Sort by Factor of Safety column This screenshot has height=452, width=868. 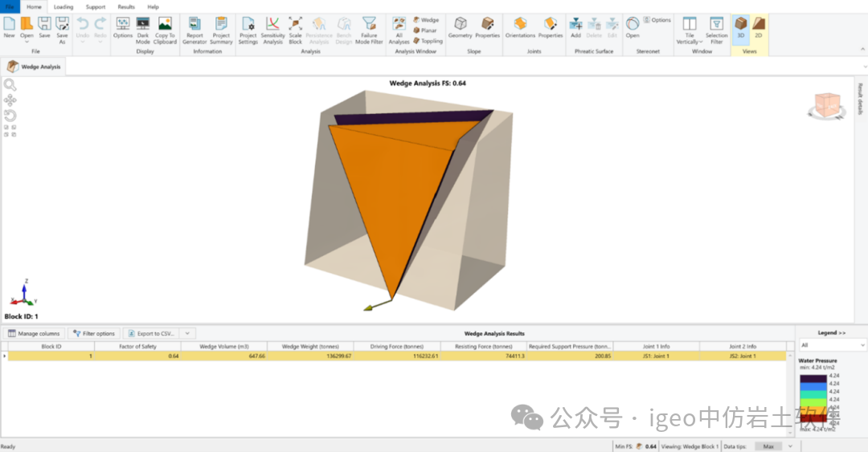(x=138, y=346)
